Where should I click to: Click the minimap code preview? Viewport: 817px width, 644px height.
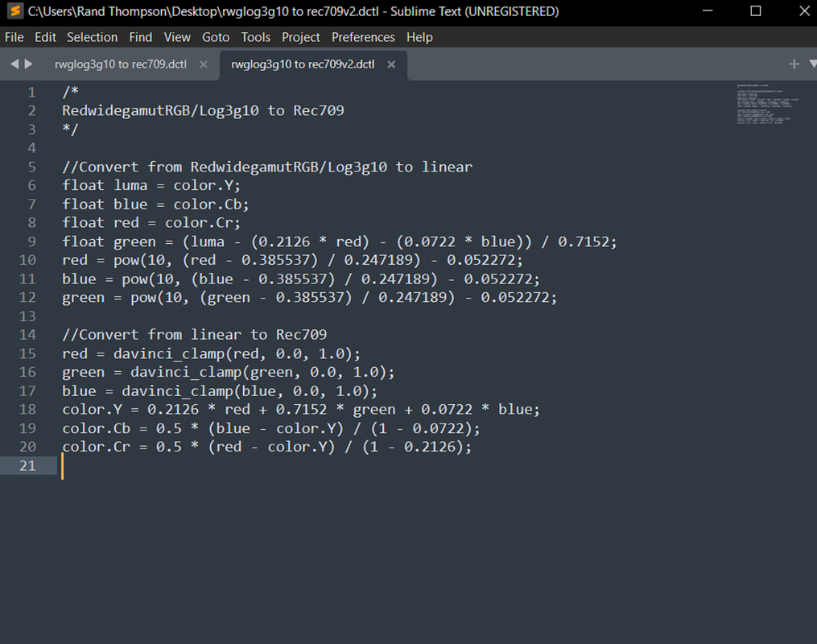click(768, 104)
